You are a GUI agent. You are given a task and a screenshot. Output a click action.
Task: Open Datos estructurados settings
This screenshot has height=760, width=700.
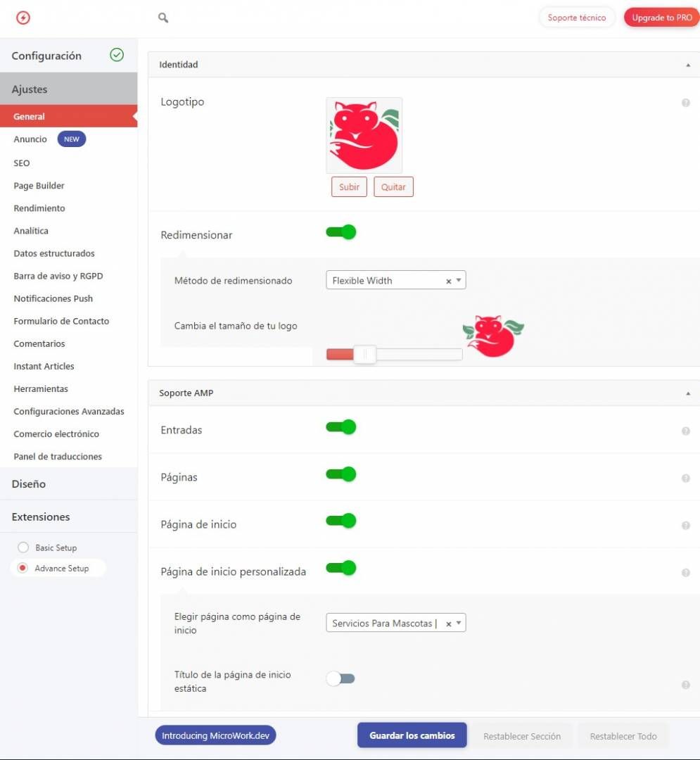point(54,253)
